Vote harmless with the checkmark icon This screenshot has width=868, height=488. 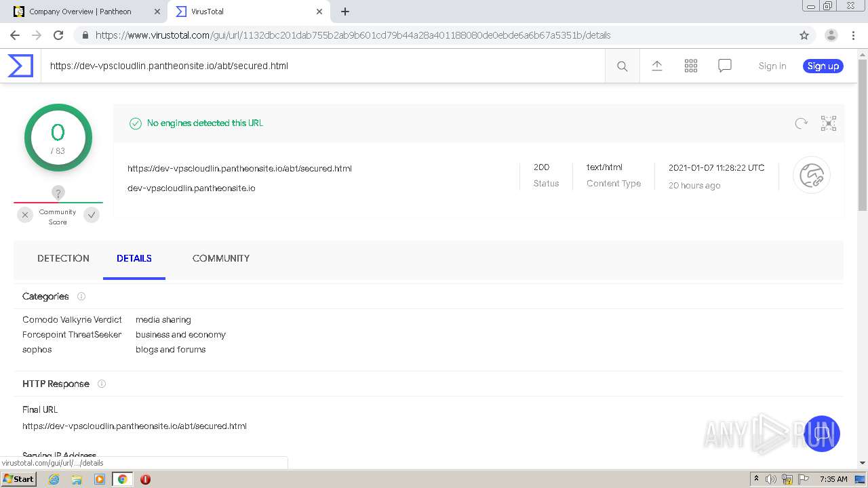[92, 215]
